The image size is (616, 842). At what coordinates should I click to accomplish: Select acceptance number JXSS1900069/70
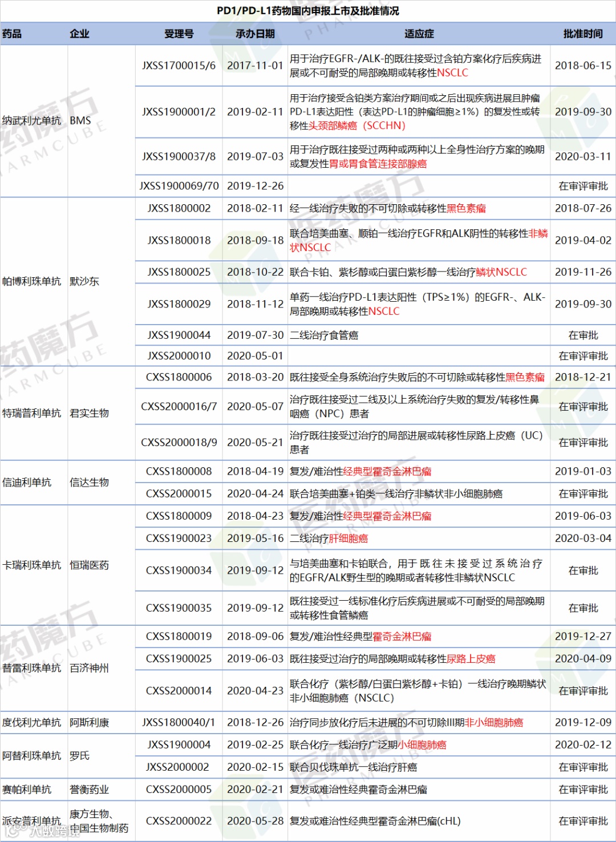pyautogui.click(x=179, y=186)
